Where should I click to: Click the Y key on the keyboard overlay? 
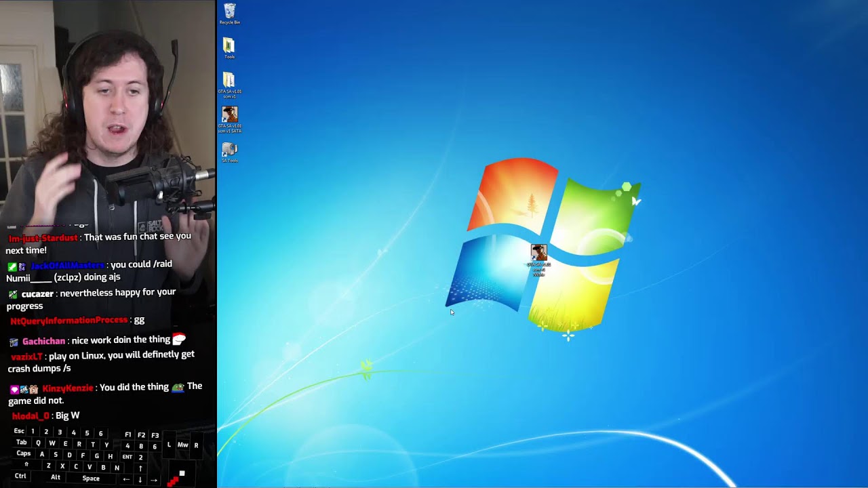click(106, 445)
